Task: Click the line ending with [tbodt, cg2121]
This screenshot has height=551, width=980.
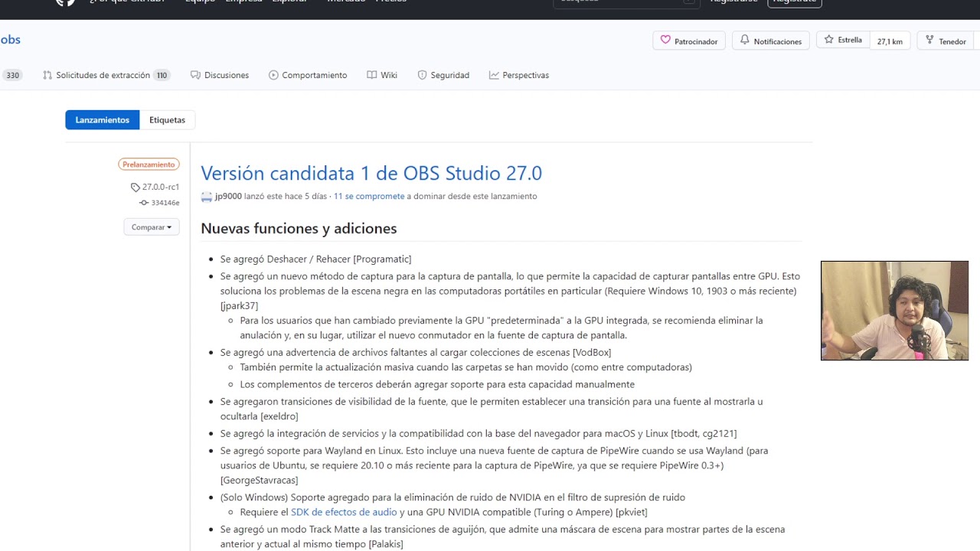Action: click(x=479, y=433)
